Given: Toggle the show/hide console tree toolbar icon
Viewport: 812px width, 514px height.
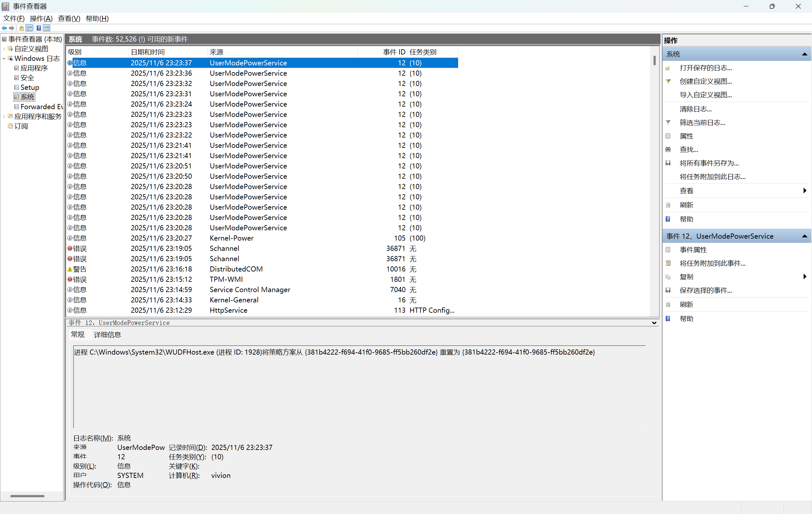Looking at the screenshot, I should (30, 28).
